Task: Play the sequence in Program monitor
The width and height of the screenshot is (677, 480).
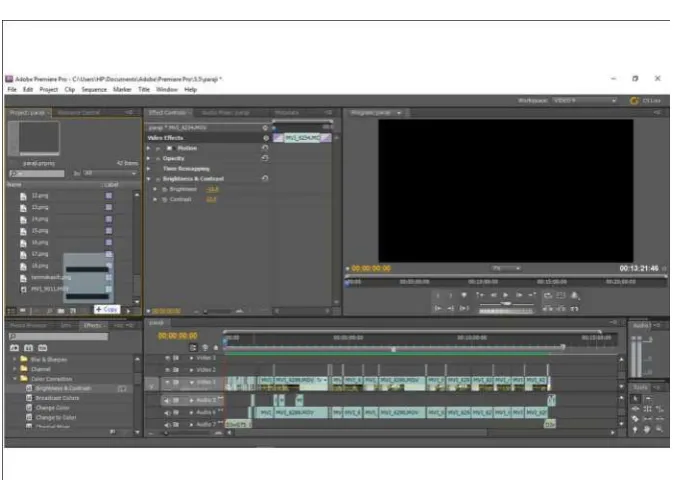Action: click(x=506, y=295)
